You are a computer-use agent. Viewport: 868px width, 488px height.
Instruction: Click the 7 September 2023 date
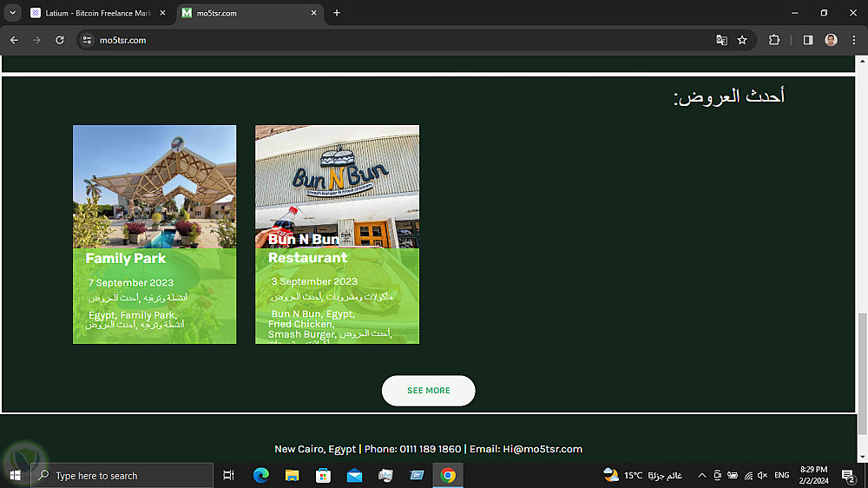[x=131, y=282]
